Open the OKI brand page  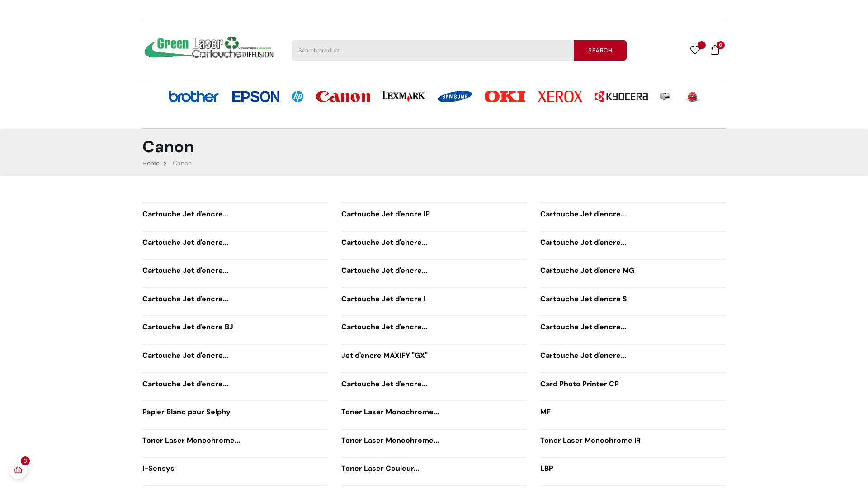[505, 96]
